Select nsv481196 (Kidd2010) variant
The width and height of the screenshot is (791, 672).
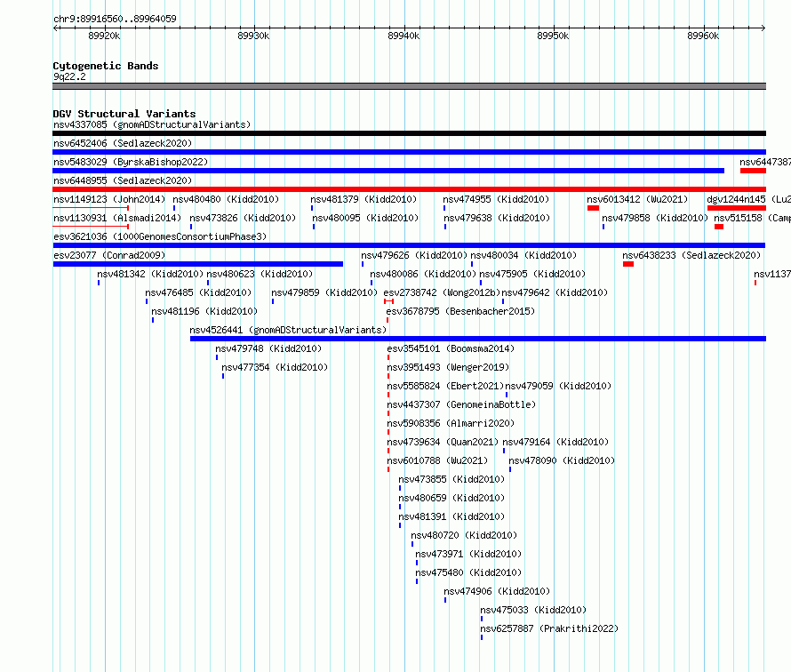(x=204, y=311)
